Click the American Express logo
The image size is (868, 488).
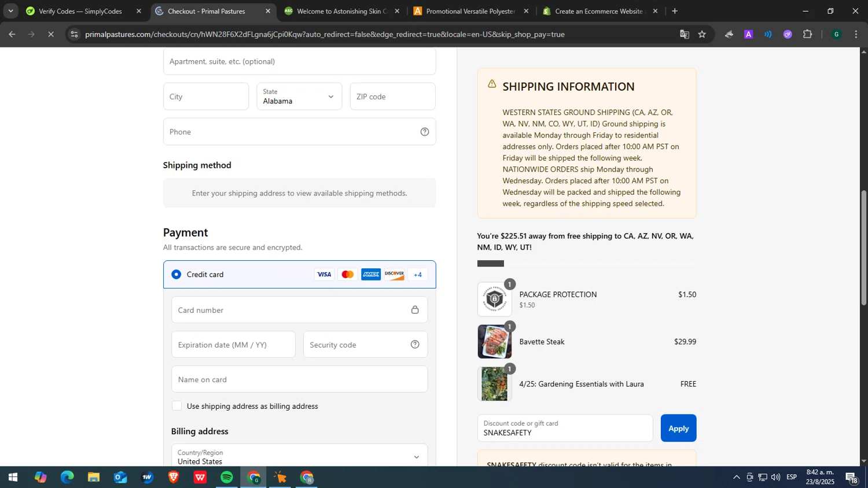click(371, 275)
